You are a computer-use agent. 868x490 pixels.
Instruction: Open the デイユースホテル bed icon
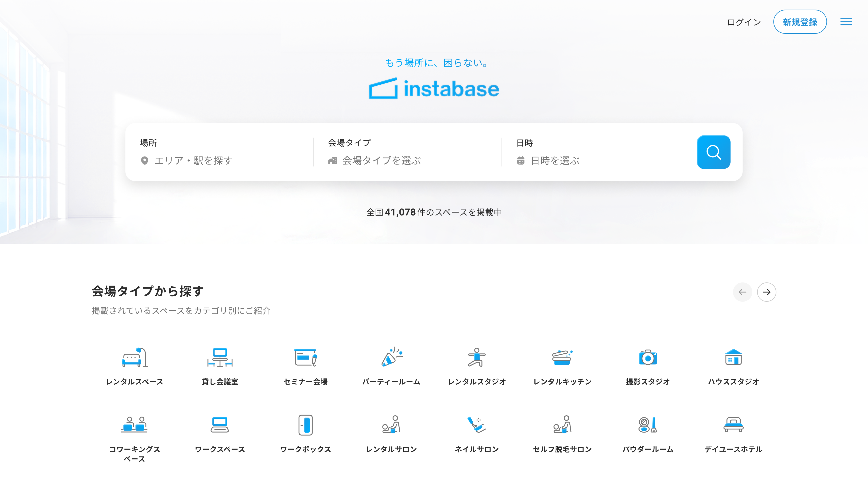coord(733,425)
